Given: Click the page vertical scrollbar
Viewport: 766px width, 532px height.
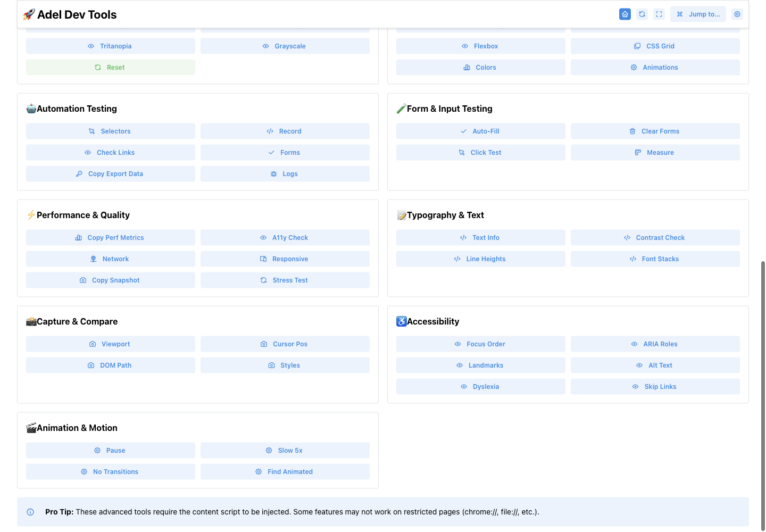Looking at the screenshot, I should (763, 395).
